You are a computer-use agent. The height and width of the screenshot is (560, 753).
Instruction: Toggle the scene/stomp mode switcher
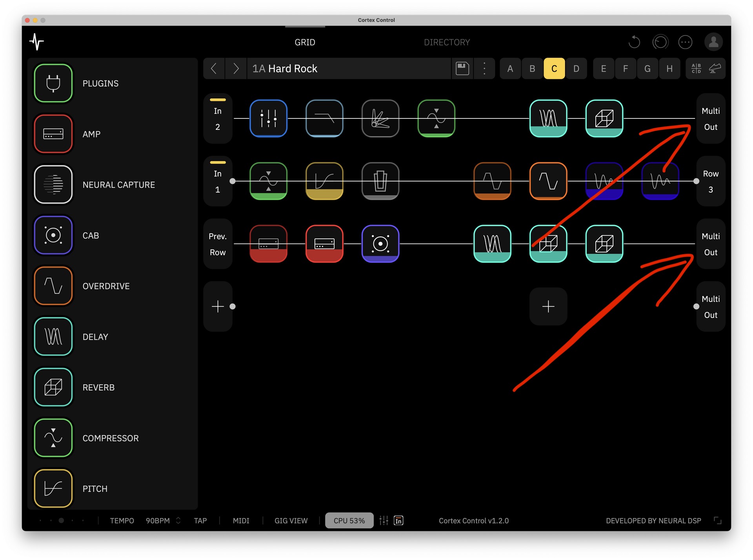[706, 69]
